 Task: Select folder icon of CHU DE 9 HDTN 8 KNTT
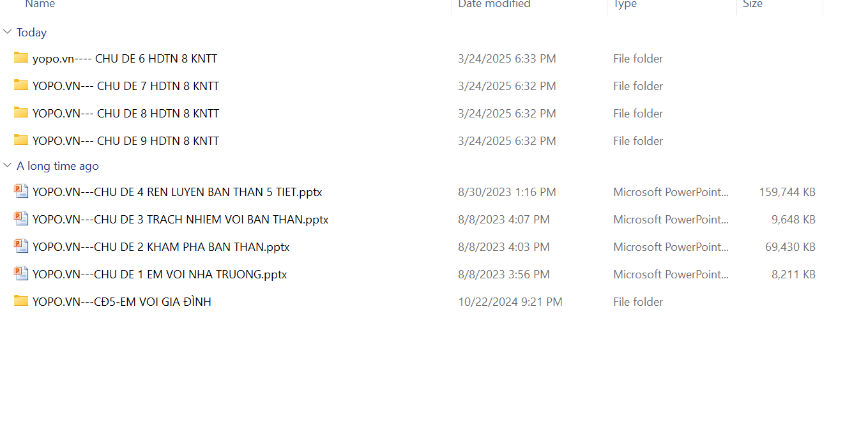click(x=21, y=140)
